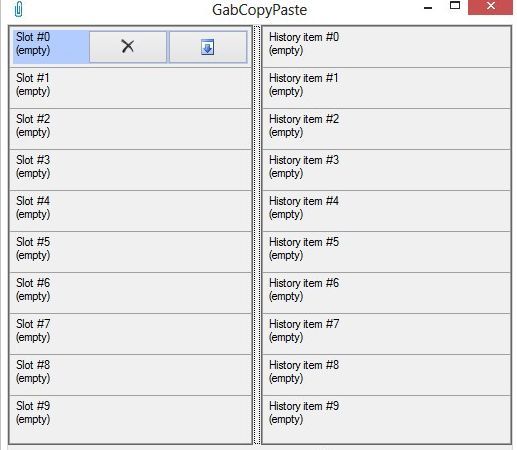The width and height of the screenshot is (517, 450).
Task: Select the Slot #3 row
Action: (130, 170)
